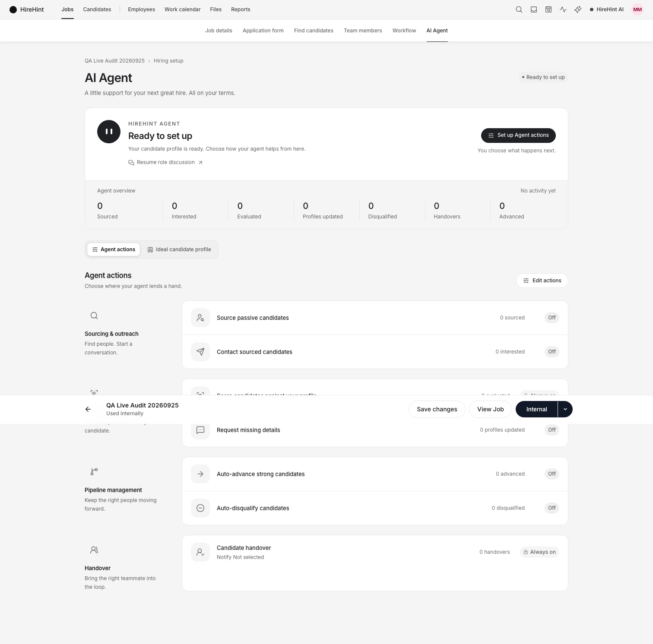653x644 pixels.
Task: Click the Candidate handover person icon
Action: 200,552
